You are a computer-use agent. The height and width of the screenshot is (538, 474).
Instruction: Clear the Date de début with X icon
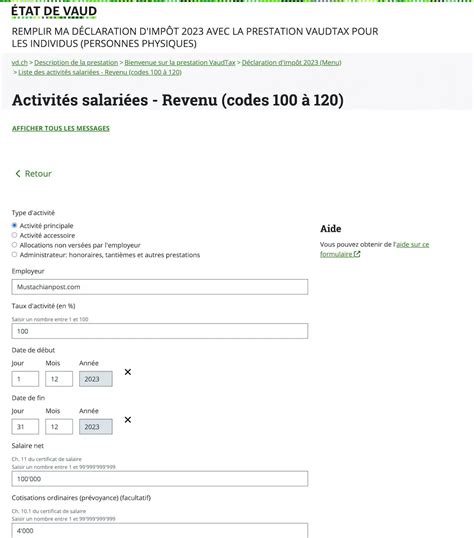pos(128,372)
